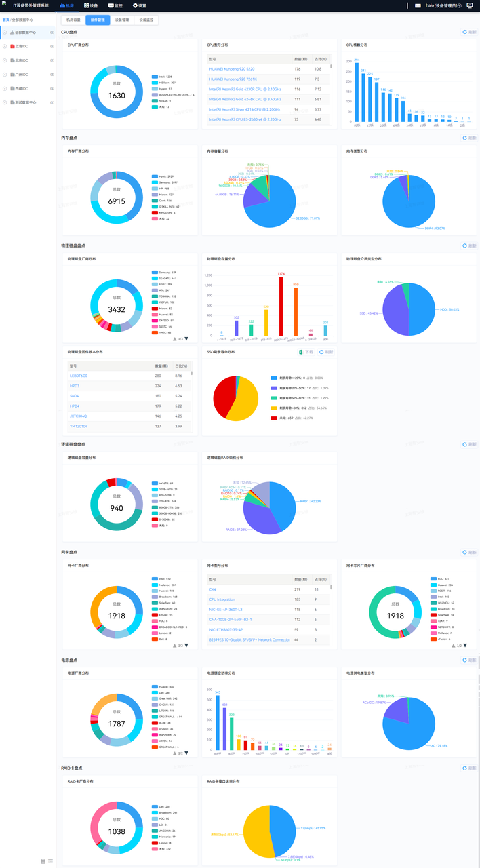
Task: Open HUAWEI Kunpeng 920 5220 CPU model link
Action: pyautogui.click(x=232, y=69)
